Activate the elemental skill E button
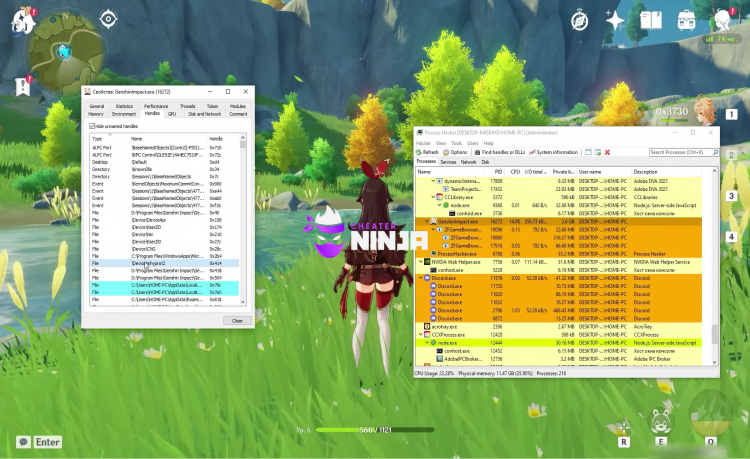This screenshot has height=459, width=750. tap(661, 422)
